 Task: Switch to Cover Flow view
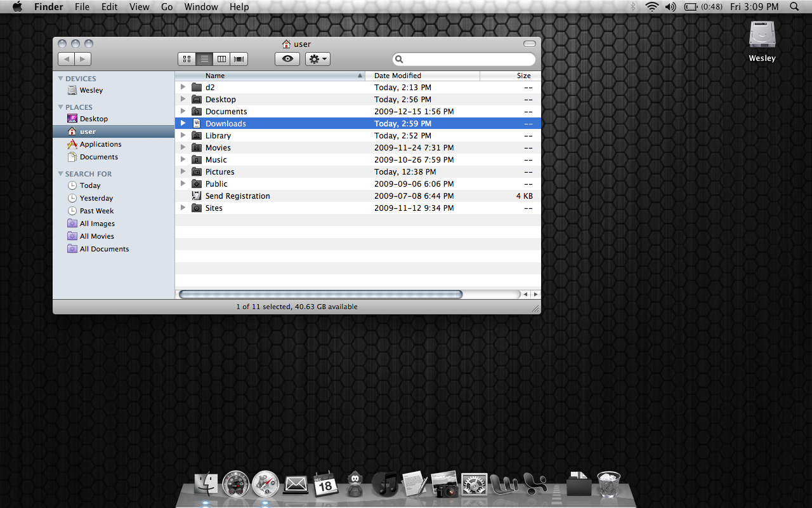(239, 59)
